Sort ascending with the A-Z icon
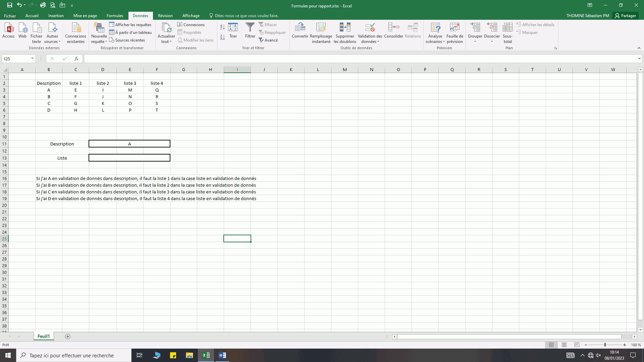The width and height of the screenshot is (644, 362). coord(222,27)
